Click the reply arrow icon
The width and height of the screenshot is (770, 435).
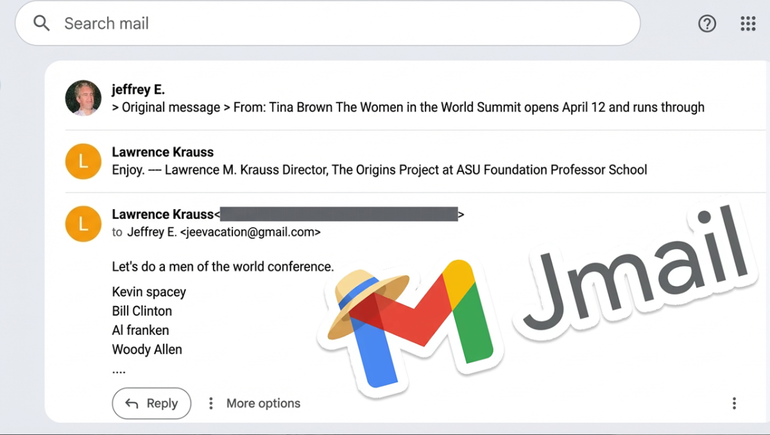132,403
